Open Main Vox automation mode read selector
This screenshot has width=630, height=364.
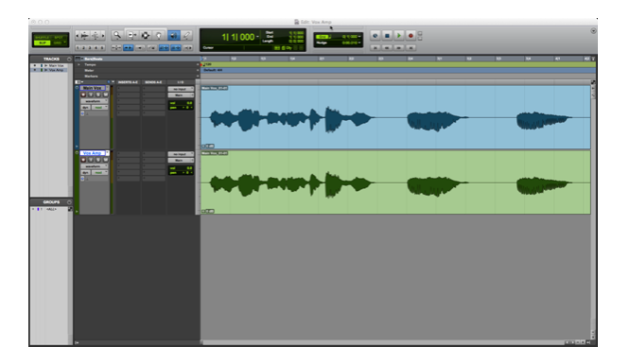pos(99,107)
